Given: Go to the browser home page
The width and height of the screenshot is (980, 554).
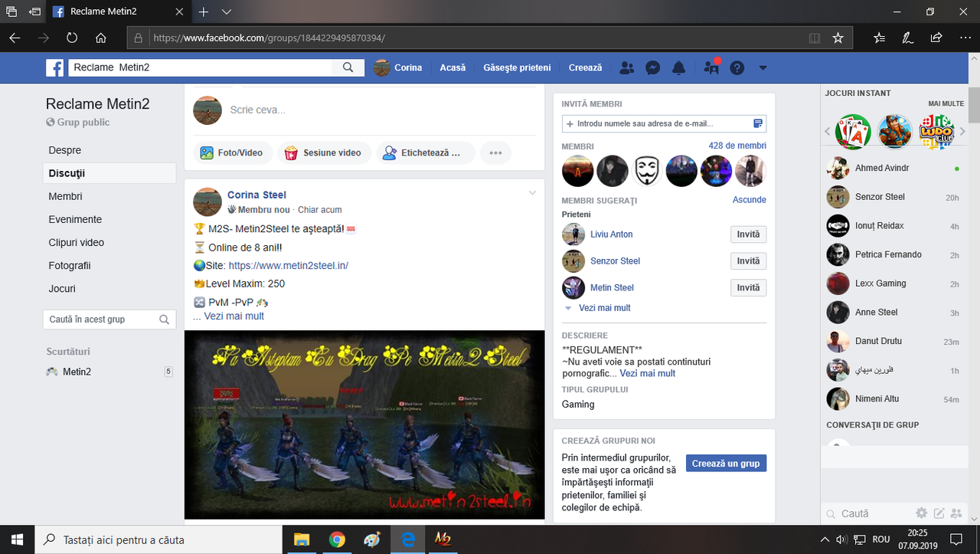Looking at the screenshot, I should coord(100,38).
